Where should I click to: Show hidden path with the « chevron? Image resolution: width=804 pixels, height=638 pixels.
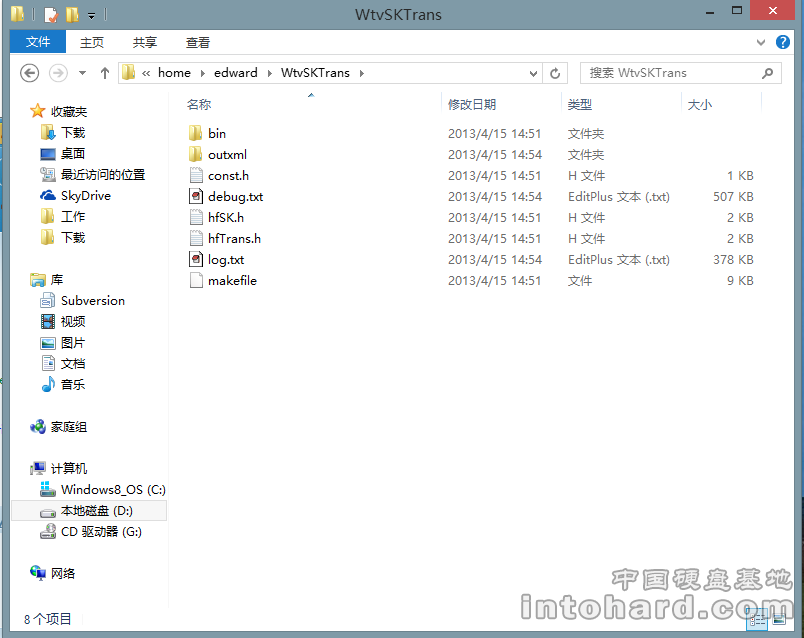coord(146,73)
